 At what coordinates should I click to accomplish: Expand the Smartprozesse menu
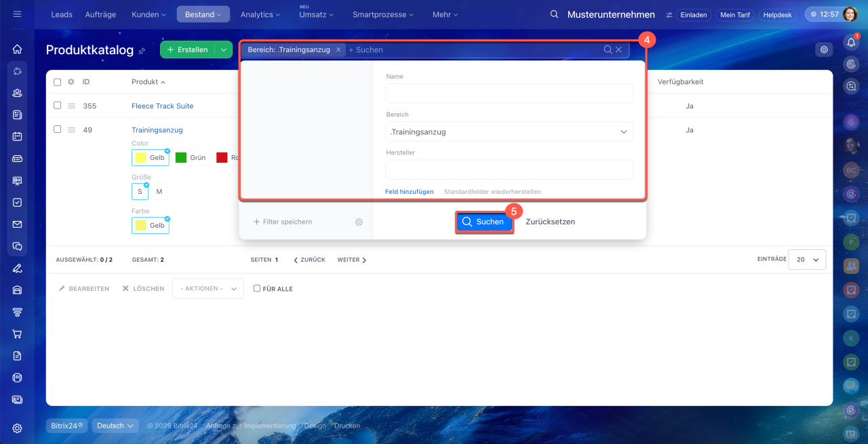[383, 14]
